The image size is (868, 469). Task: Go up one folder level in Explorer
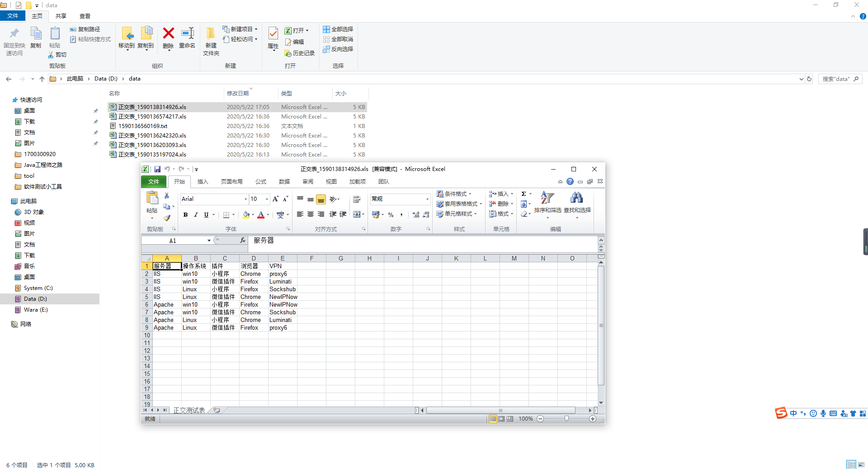[42, 79]
